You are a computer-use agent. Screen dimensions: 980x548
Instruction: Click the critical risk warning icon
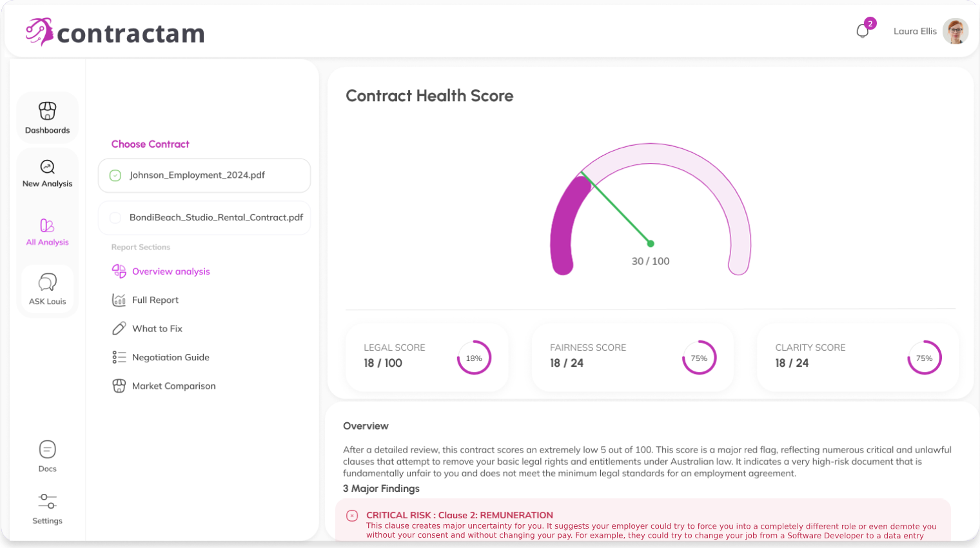coord(352,516)
